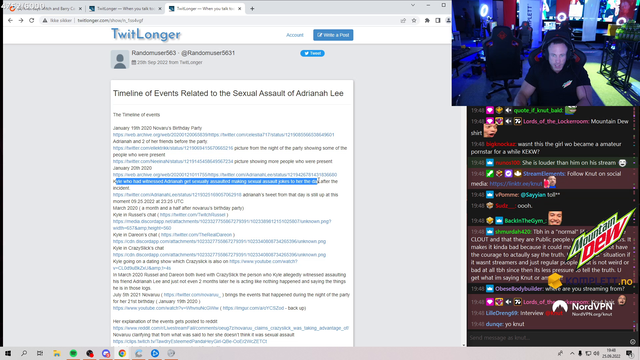Open the network tray icon
The width and height of the screenshot is (640, 360).
pyautogui.click(x=588, y=353)
